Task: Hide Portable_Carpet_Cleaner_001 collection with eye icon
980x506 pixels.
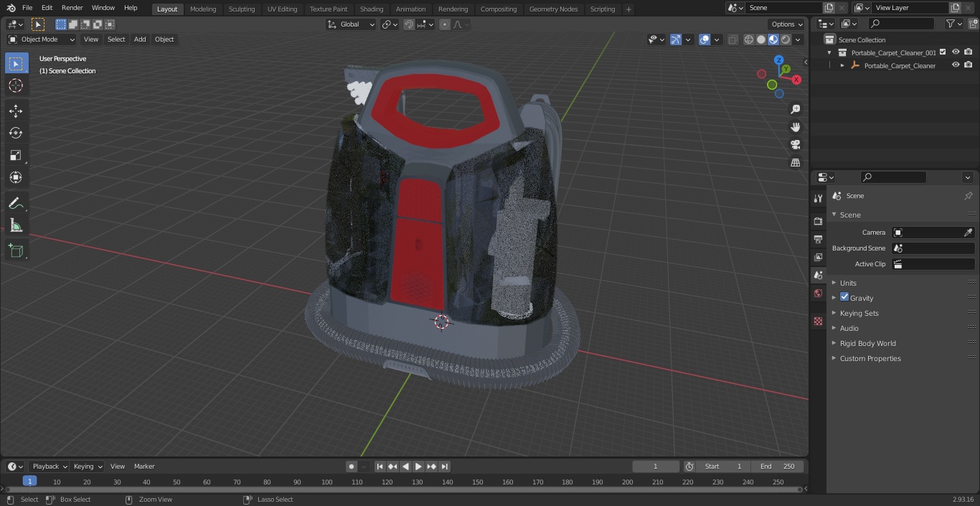Action: click(x=956, y=52)
